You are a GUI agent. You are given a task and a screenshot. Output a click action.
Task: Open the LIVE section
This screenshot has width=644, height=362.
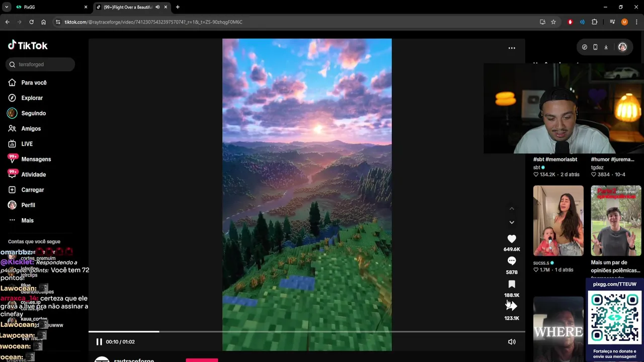[27, 144]
